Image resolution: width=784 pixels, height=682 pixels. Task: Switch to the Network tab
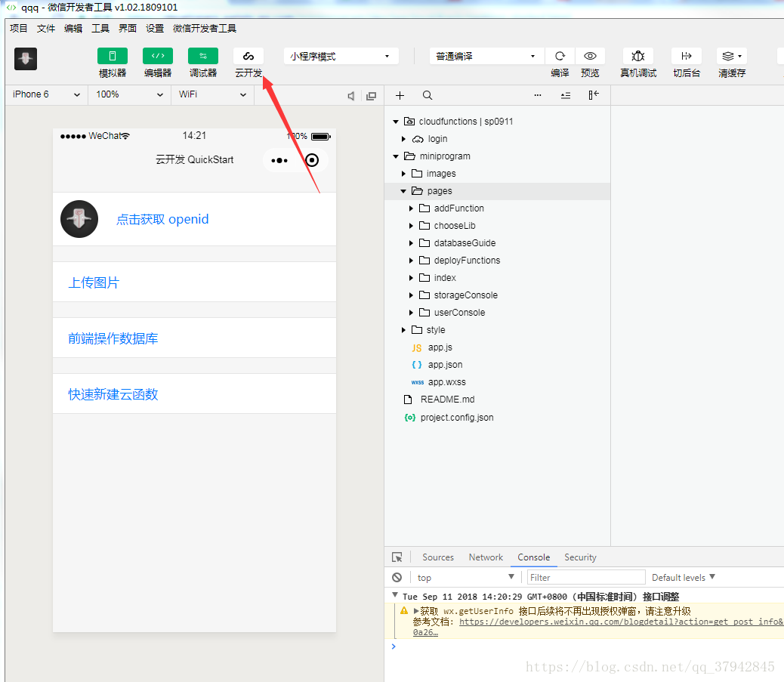point(486,557)
